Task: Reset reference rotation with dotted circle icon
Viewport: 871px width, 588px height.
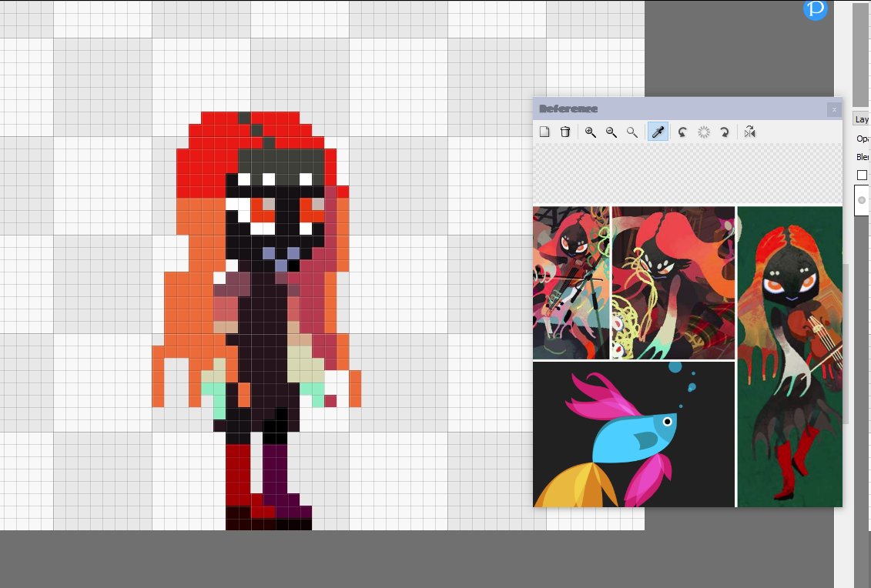Action: click(704, 132)
